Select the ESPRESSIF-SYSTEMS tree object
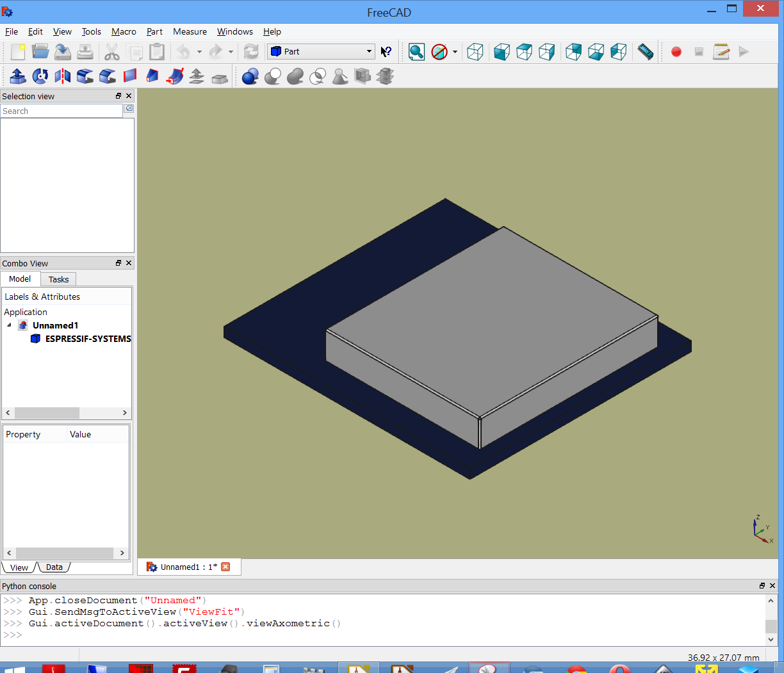 88,339
